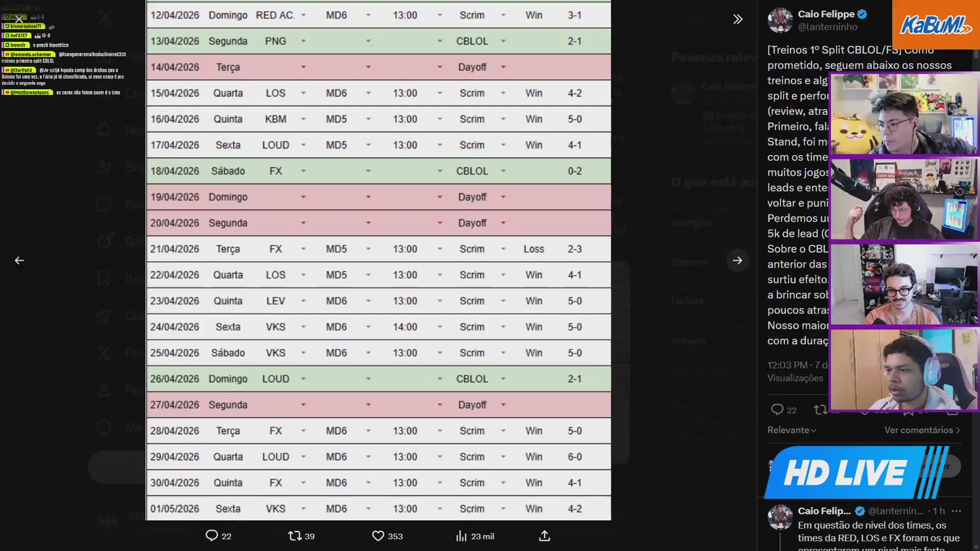Open the MD6 dropdown in the 01/05/2026 row
Image resolution: width=980 pixels, height=551 pixels.
click(x=368, y=509)
